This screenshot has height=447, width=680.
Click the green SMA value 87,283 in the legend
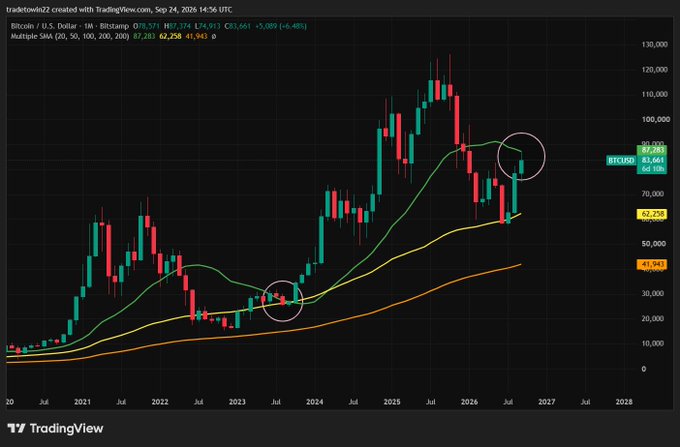click(x=144, y=36)
